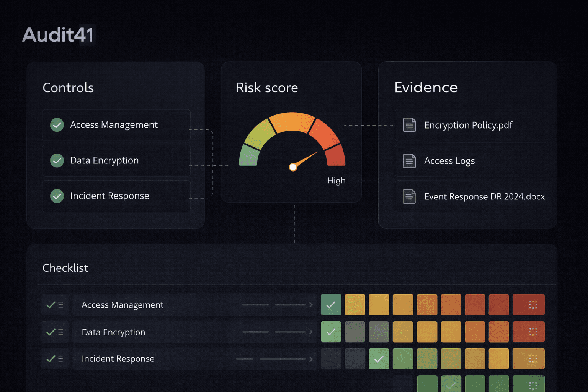
Task: Click the Incident Response checklist label
Action: coord(118,359)
